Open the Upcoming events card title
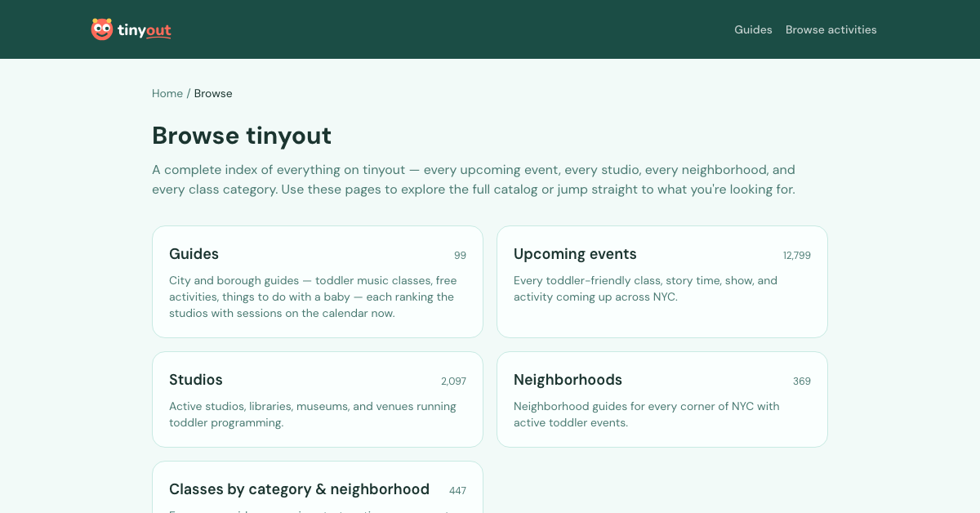 tap(575, 254)
